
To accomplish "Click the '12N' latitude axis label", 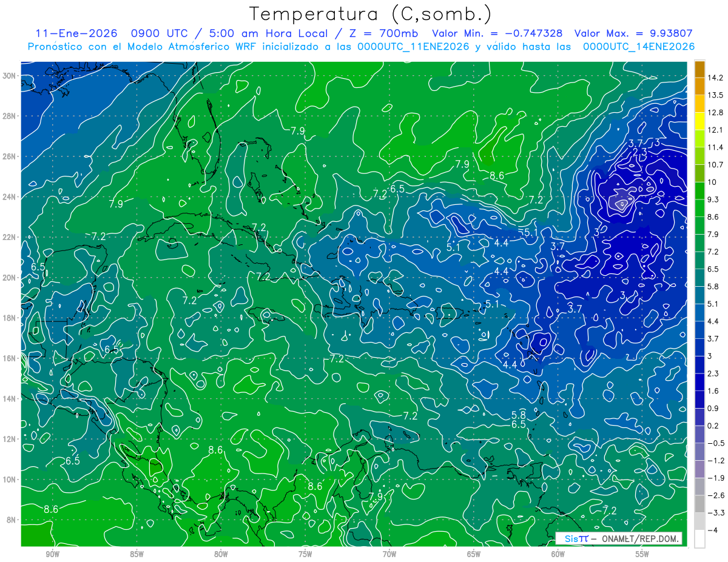I will click(9, 439).
